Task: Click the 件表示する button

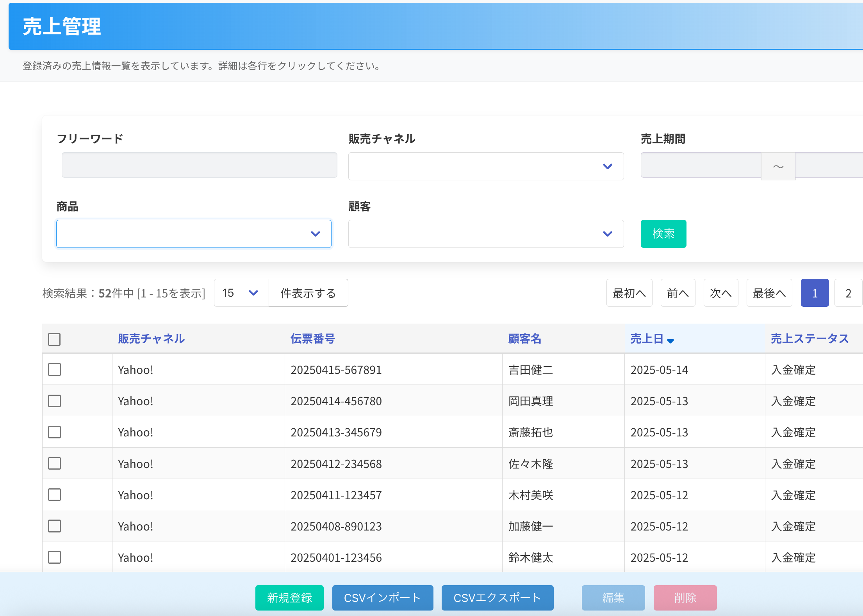Action: pos(308,293)
